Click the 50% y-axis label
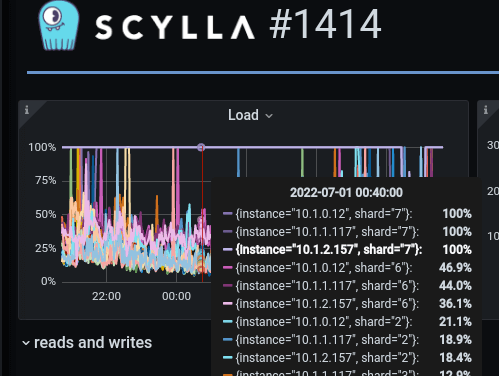This screenshot has width=499, height=377. point(46,214)
